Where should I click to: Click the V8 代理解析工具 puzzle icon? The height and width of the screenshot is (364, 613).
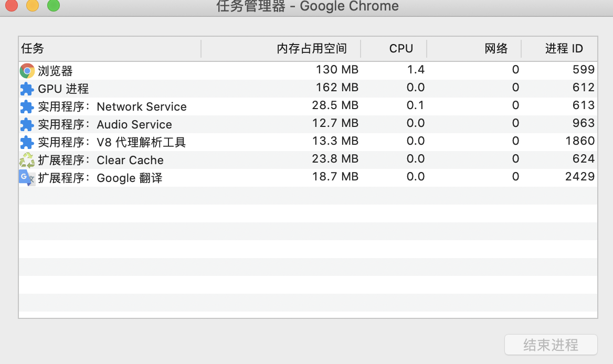[x=26, y=142]
